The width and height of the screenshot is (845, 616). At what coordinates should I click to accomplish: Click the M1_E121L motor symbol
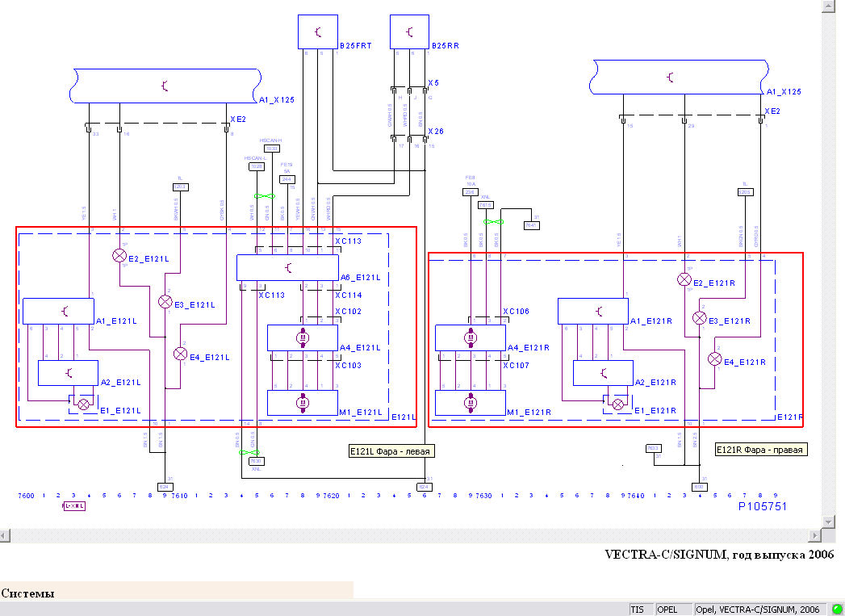click(303, 403)
